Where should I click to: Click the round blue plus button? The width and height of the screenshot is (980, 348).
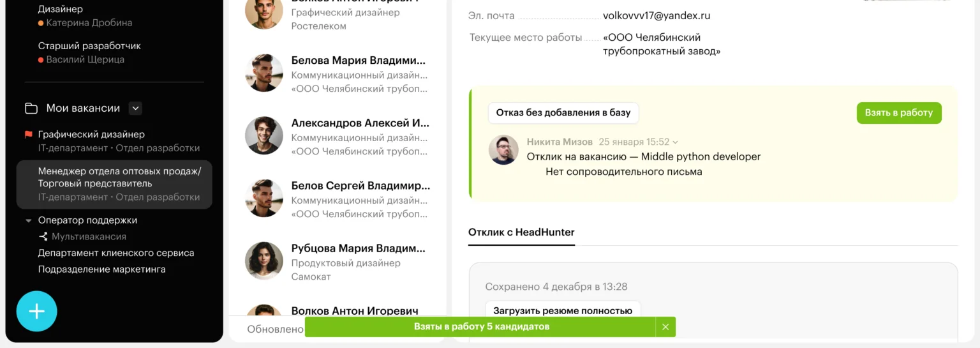tap(36, 312)
